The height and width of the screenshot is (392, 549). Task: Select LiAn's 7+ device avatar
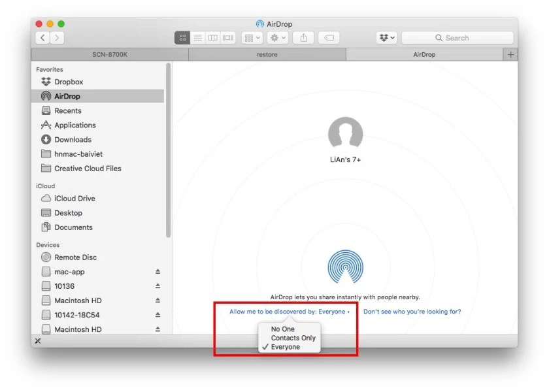coord(346,135)
